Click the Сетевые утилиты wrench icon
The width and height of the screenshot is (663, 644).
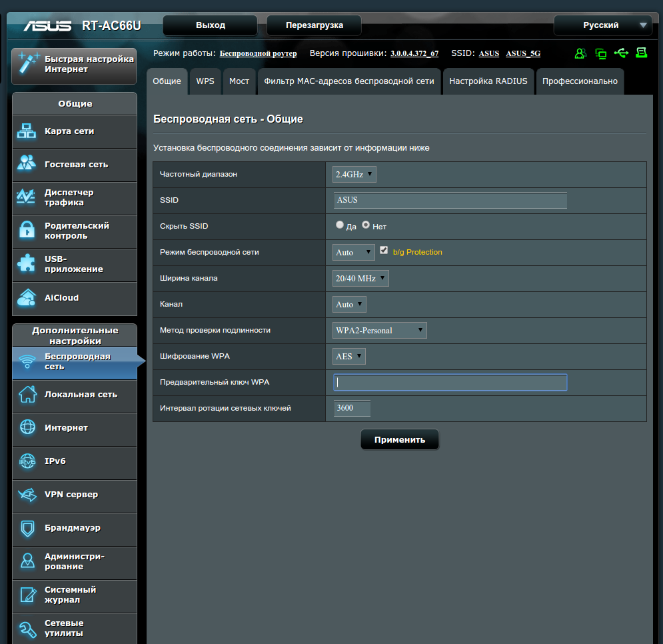pos(28,629)
